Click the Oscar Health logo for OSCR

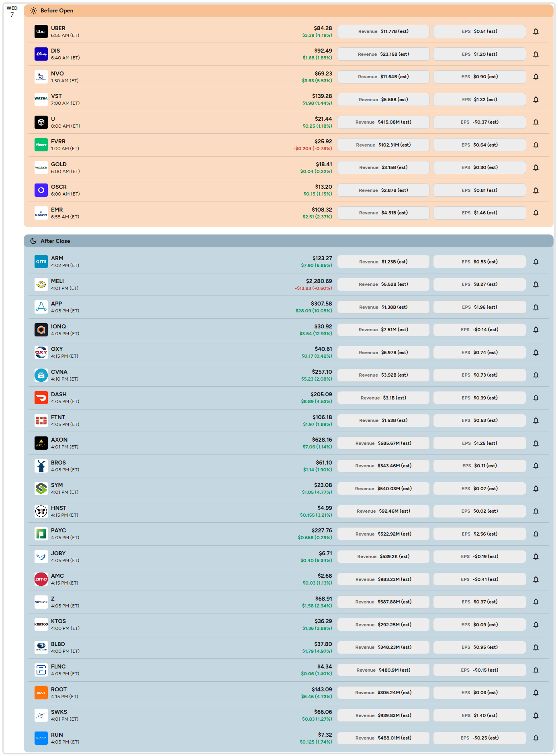click(41, 190)
